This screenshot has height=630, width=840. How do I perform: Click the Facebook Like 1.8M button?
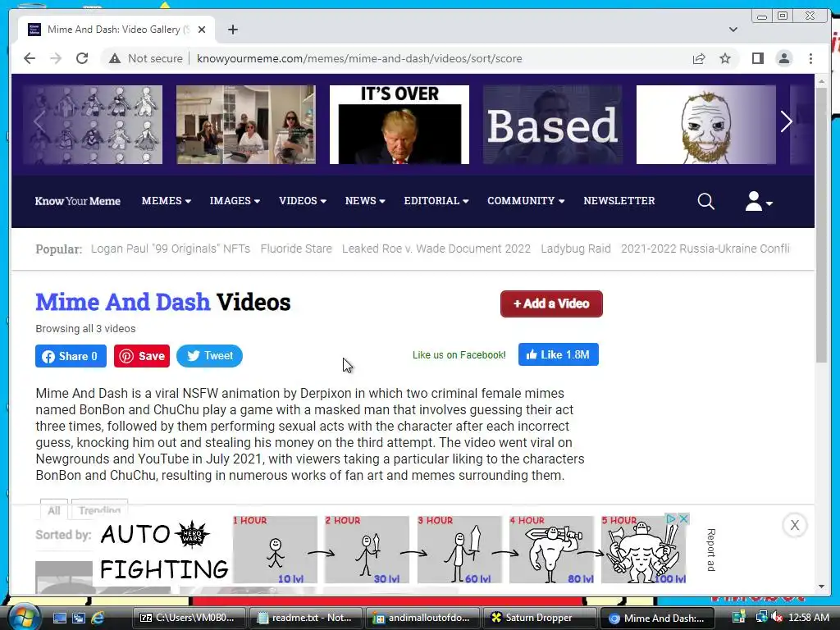pos(558,354)
